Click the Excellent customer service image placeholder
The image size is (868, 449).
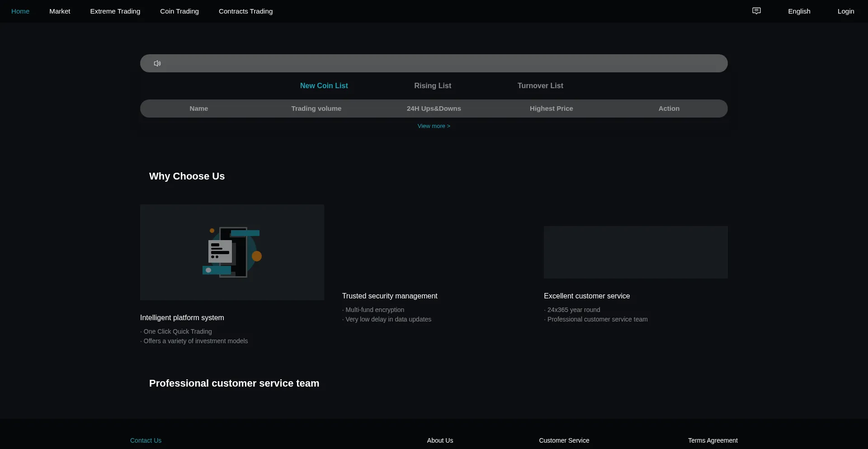(x=636, y=252)
